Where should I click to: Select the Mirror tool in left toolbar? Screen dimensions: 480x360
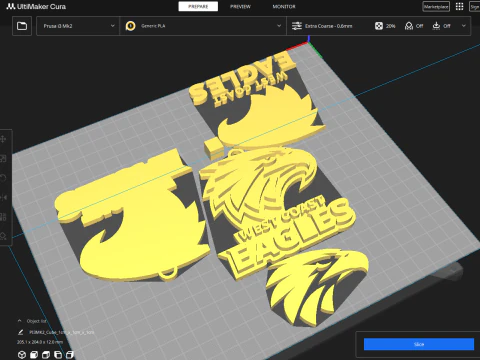[x=3, y=198]
